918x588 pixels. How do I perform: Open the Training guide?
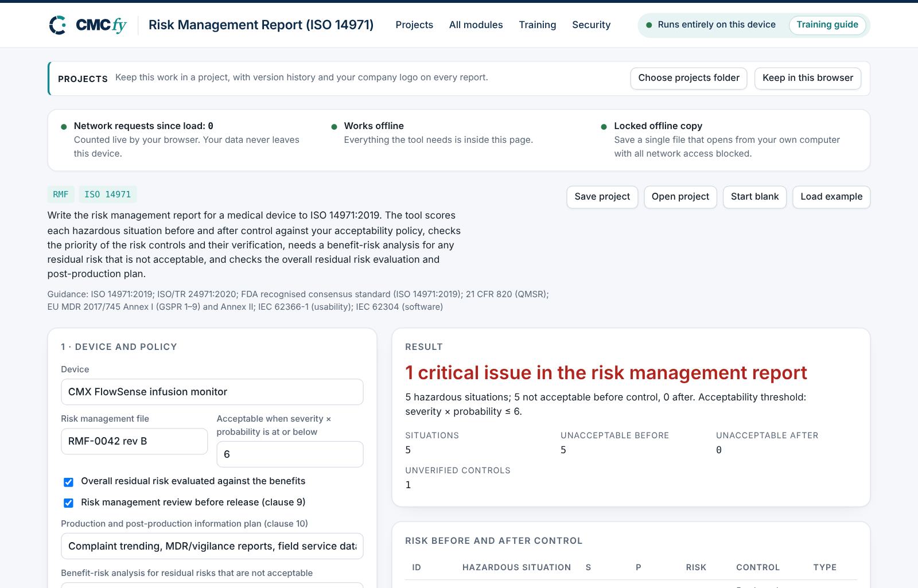[x=827, y=25]
